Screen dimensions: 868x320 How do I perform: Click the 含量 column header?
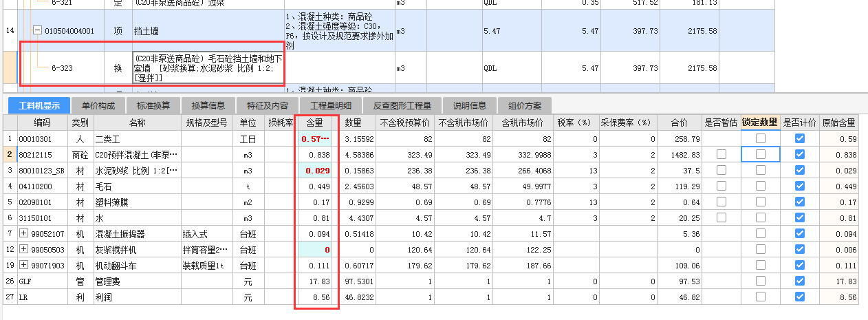[x=316, y=122]
